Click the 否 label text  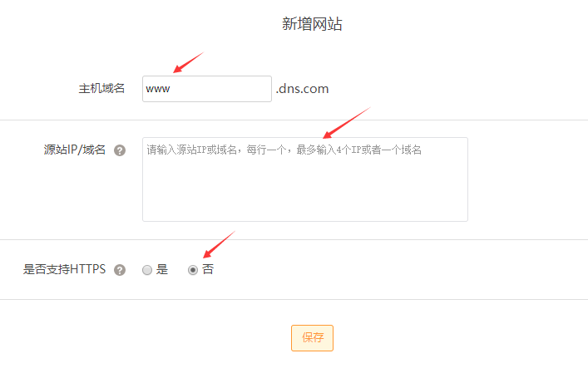[x=208, y=269]
